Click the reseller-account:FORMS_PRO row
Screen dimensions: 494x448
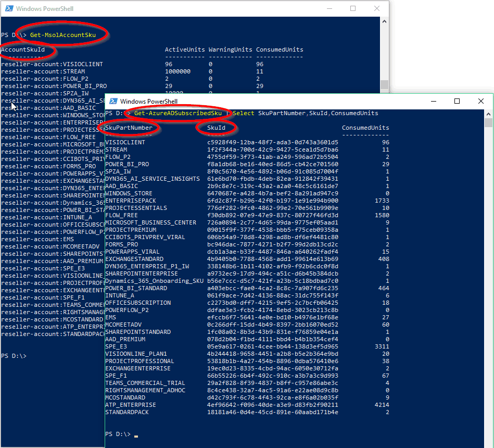(x=48, y=166)
